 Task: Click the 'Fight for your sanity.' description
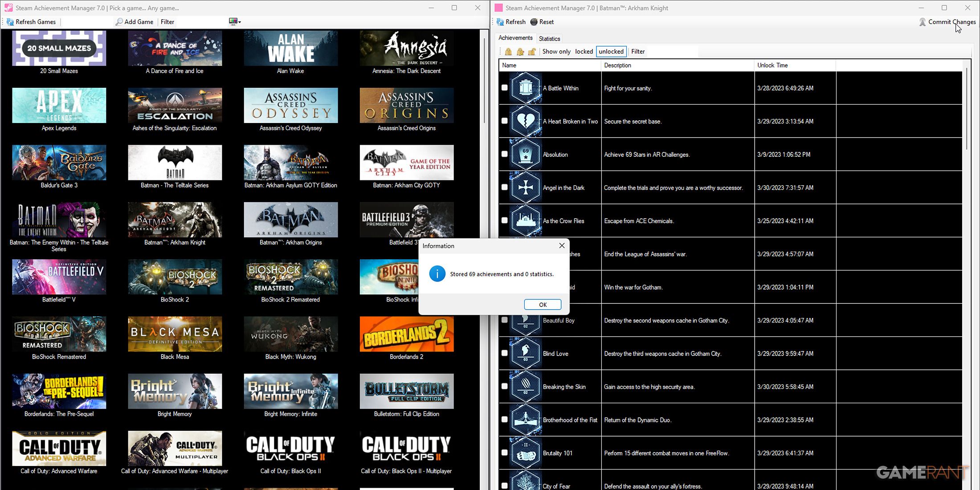click(x=628, y=88)
